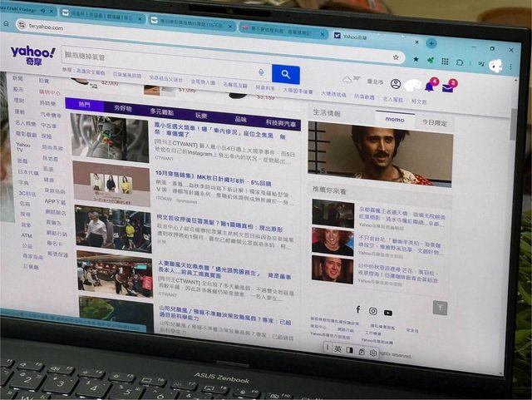Select the 今日限定 tab

(x=433, y=122)
